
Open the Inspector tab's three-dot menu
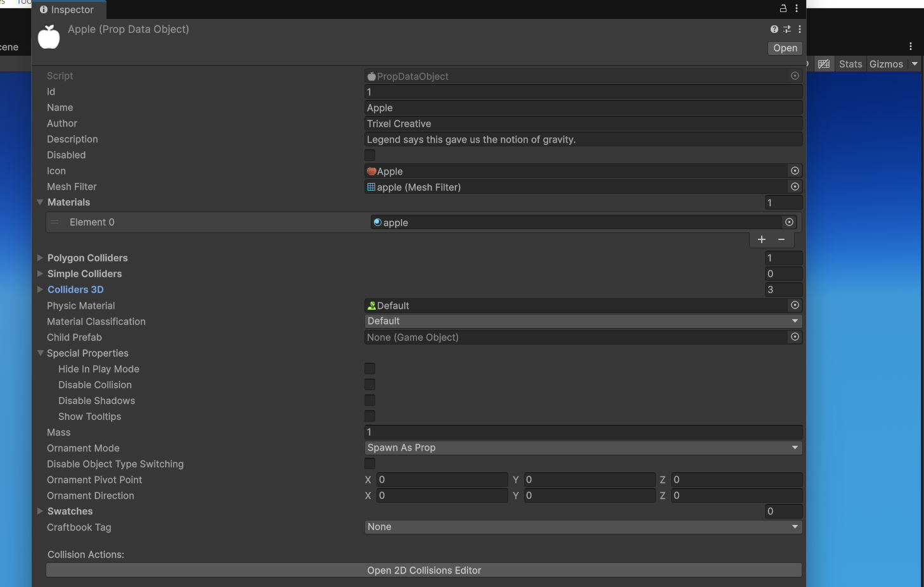point(797,9)
